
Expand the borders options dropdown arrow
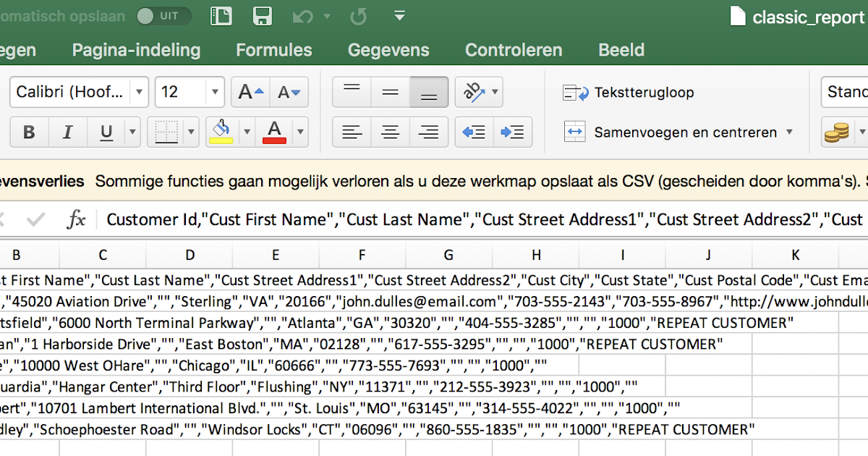[192, 132]
